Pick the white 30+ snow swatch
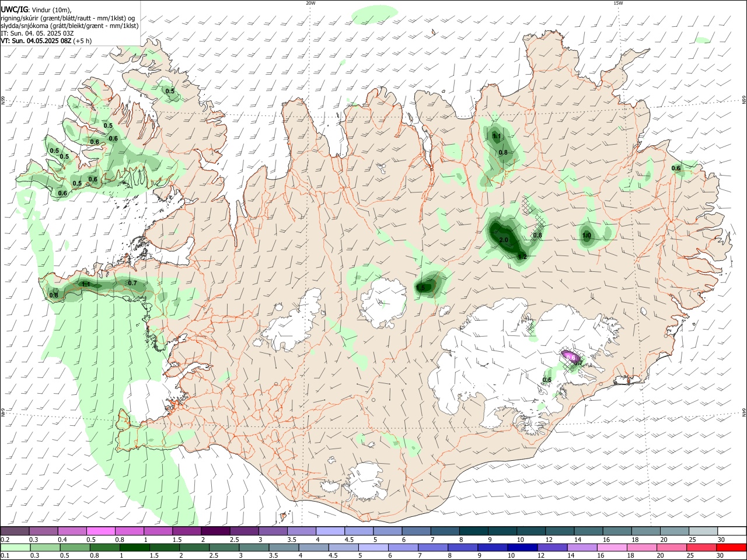The height and width of the screenshot is (560, 747). [x=732, y=531]
